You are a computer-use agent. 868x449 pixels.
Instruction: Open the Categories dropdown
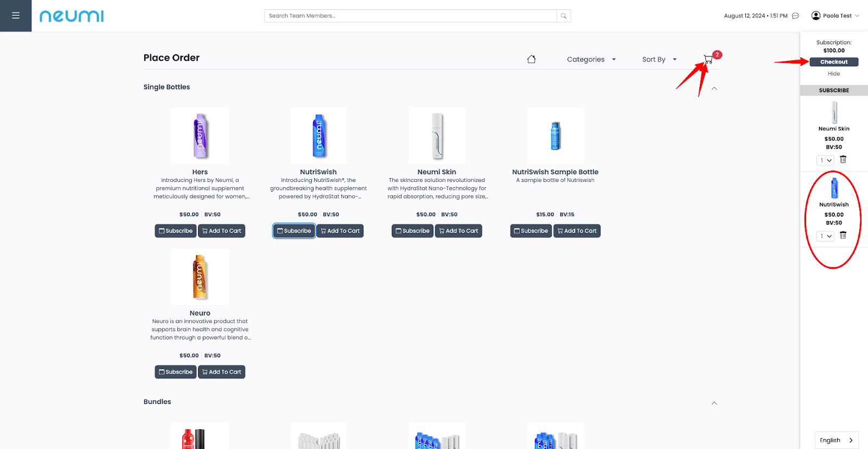(591, 59)
